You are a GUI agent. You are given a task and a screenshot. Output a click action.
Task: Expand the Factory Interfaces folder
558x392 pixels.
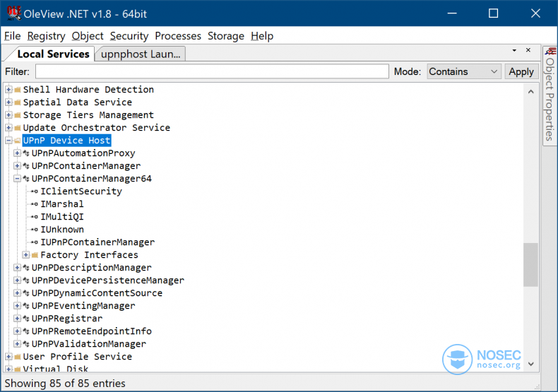tap(25, 255)
